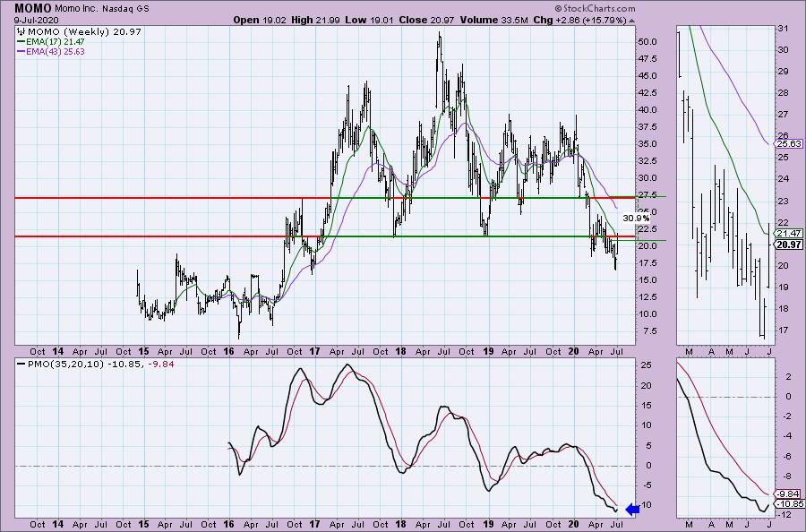Click the High 21.99 value

(317, 20)
